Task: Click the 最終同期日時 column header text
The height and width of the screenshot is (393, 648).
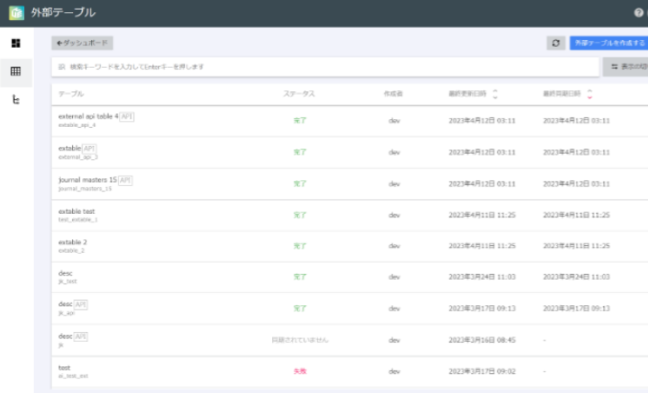Action: [x=562, y=94]
